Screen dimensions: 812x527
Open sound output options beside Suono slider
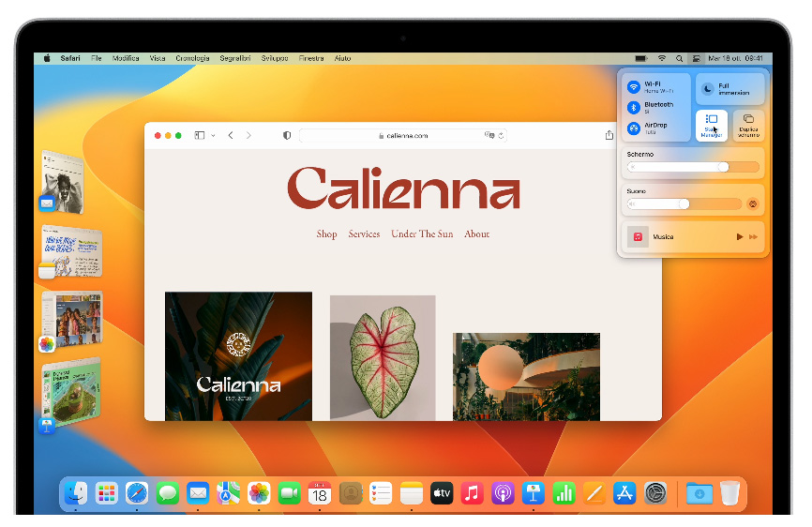point(753,204)
